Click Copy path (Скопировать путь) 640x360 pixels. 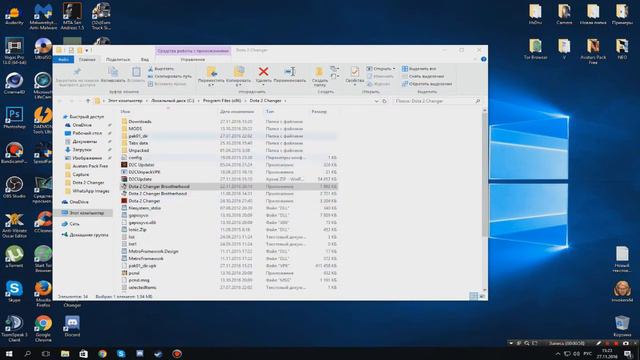169,76
